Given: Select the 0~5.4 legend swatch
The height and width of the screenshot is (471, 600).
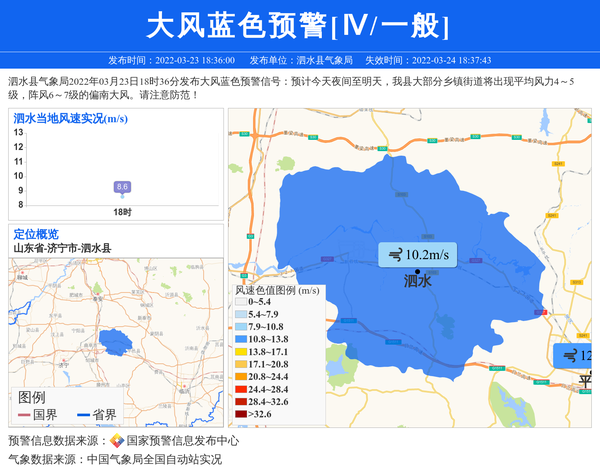Looking at the screenshot, I should click(x=241, y=302).
